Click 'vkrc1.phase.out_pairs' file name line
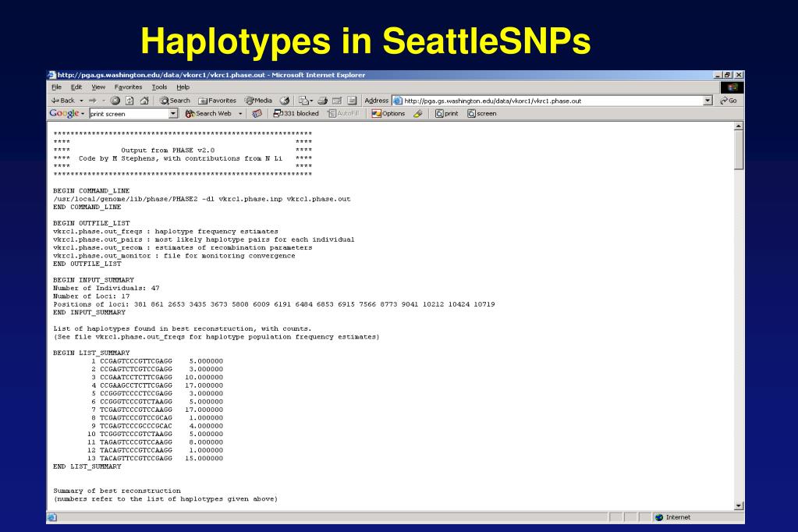Viewport: 798px width, 532px height. pos(204,239)
